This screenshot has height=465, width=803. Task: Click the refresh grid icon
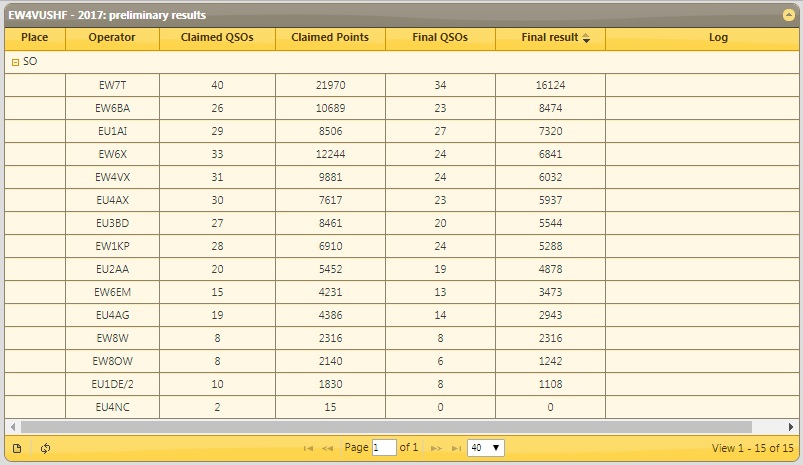pyautogui.click(x=45, y=448)
